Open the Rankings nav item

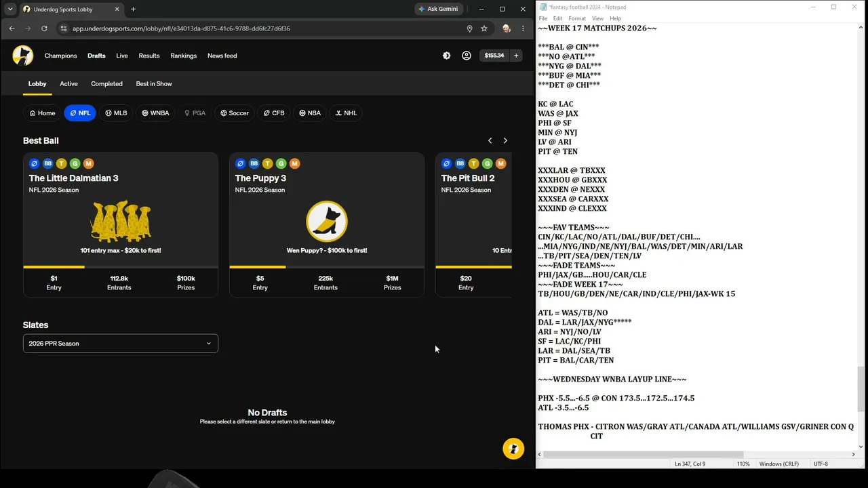coord(184,56)
